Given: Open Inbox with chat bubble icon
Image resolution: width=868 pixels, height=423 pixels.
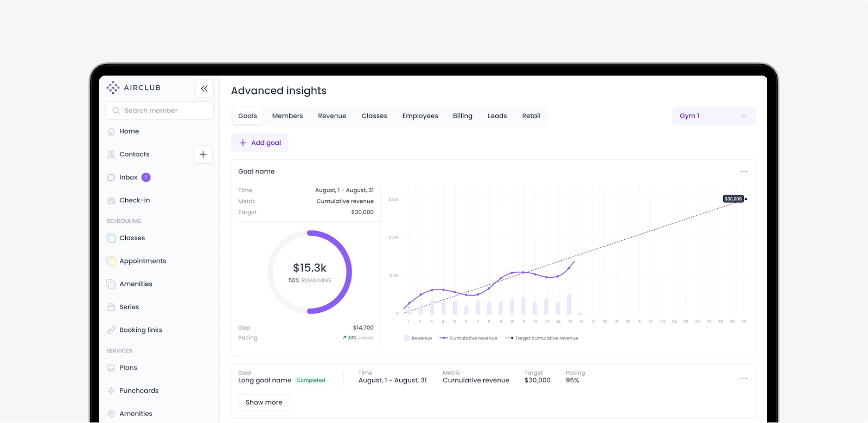Looking at the screenshot, I should coord(111,177).
